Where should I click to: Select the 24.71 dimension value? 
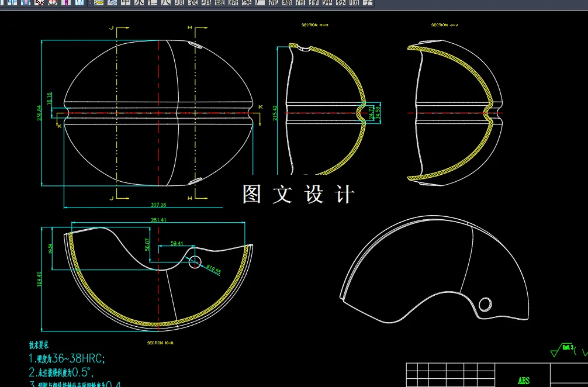click(371, 113)
